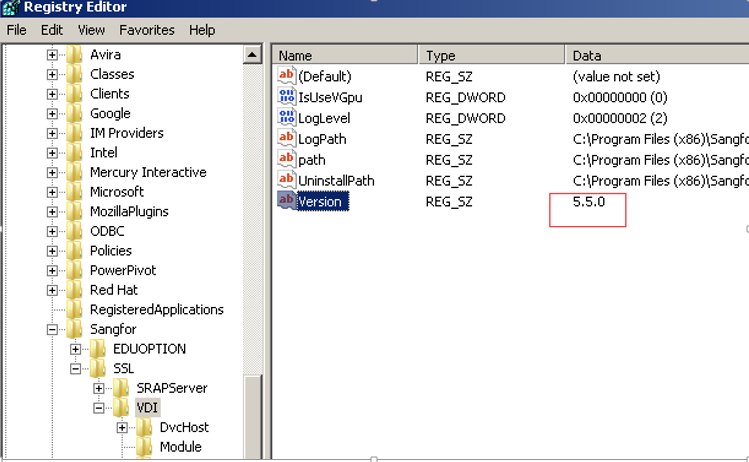Select the Module folder icon
Viewport: 749px width, 462px height.
point(144,447)
